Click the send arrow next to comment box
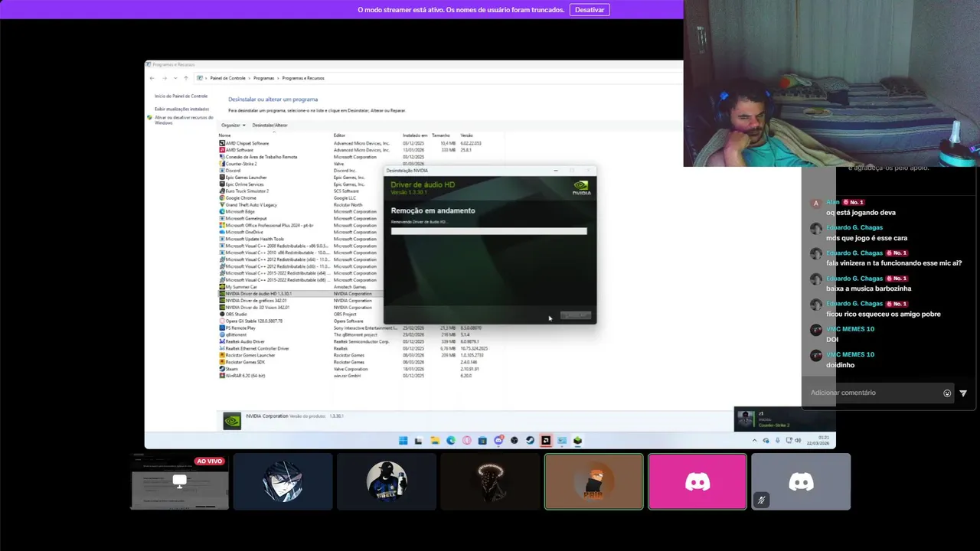980x551 pixels. tap(963, 393)
